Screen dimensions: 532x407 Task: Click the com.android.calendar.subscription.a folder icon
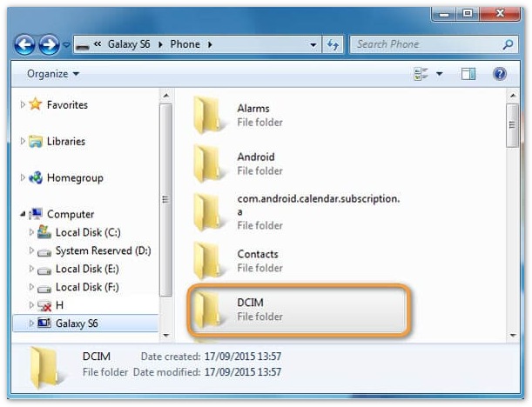pyautogui.click(x=207, y=212)
